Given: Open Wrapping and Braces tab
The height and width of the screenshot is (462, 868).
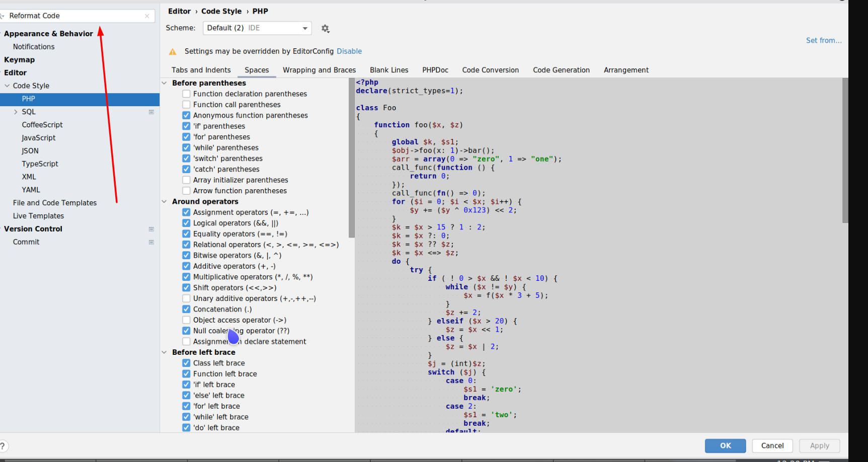Looking at the screenshot, I should tap(319, 70).
